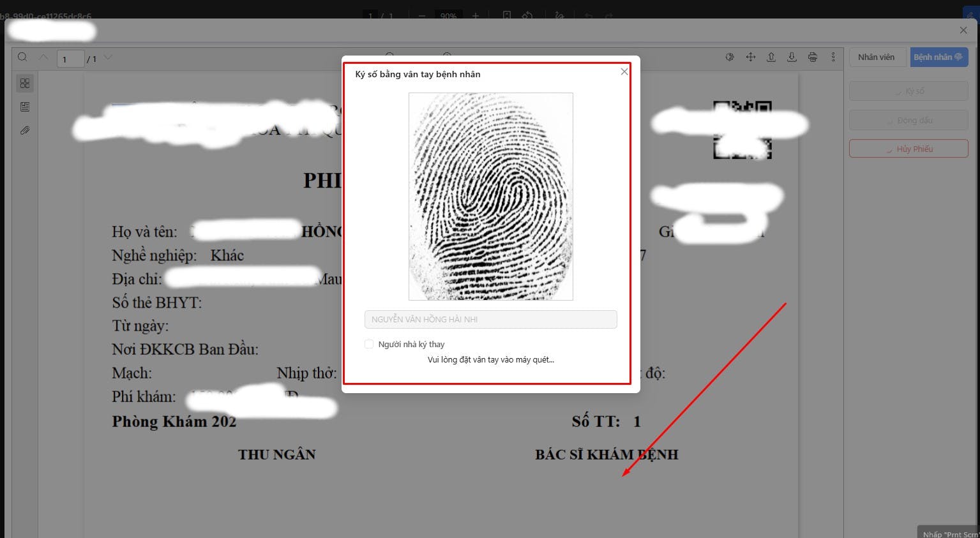This screenshot has width=980, height=538.
Task: Open the three-dot more options menu
Action: tap(833, 57)
